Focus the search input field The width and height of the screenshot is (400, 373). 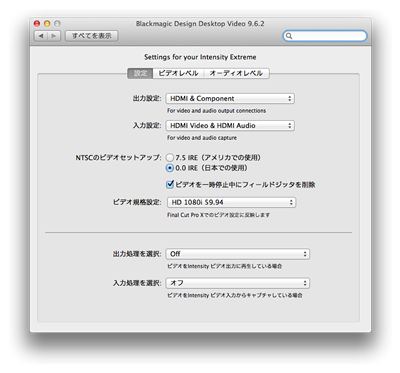325,36
